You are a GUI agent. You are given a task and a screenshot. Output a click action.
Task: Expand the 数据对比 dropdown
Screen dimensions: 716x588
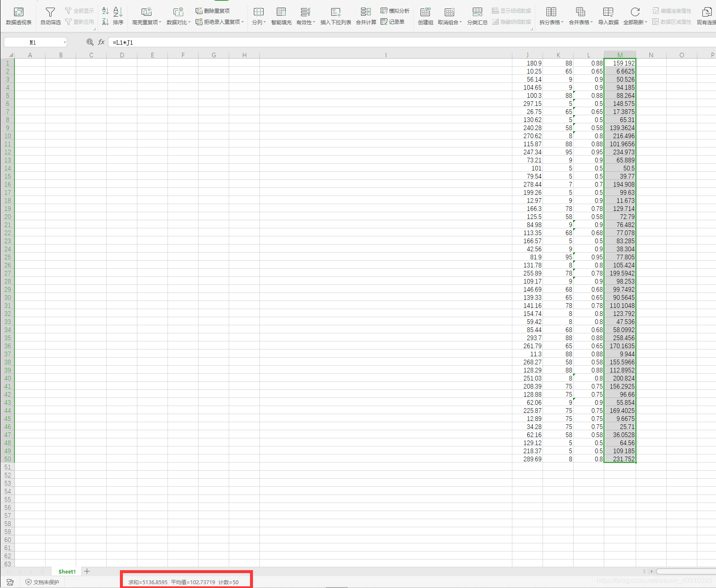point(189,22)
